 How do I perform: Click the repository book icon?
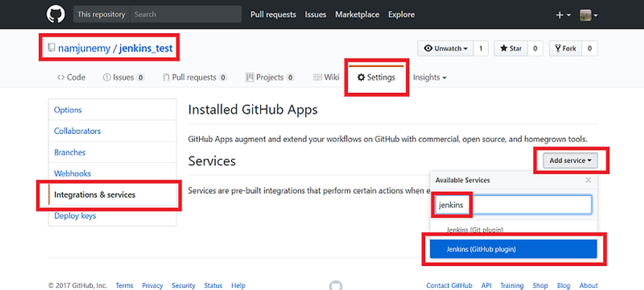52,48
